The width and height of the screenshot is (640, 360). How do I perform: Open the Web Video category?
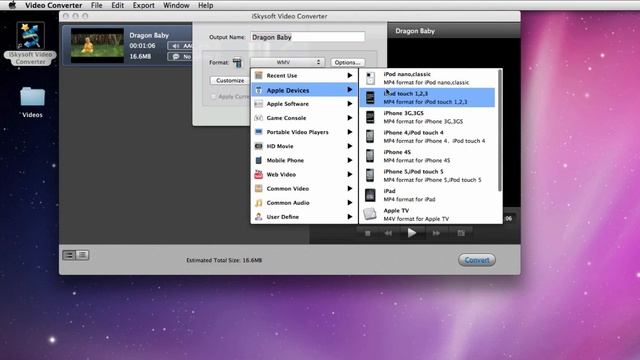pos(304,174)
